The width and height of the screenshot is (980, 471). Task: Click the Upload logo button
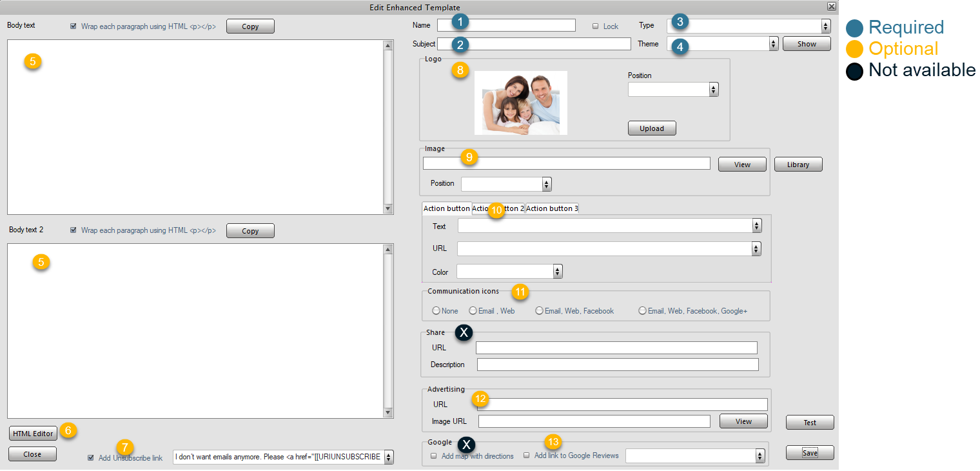[x=652, y=128]
